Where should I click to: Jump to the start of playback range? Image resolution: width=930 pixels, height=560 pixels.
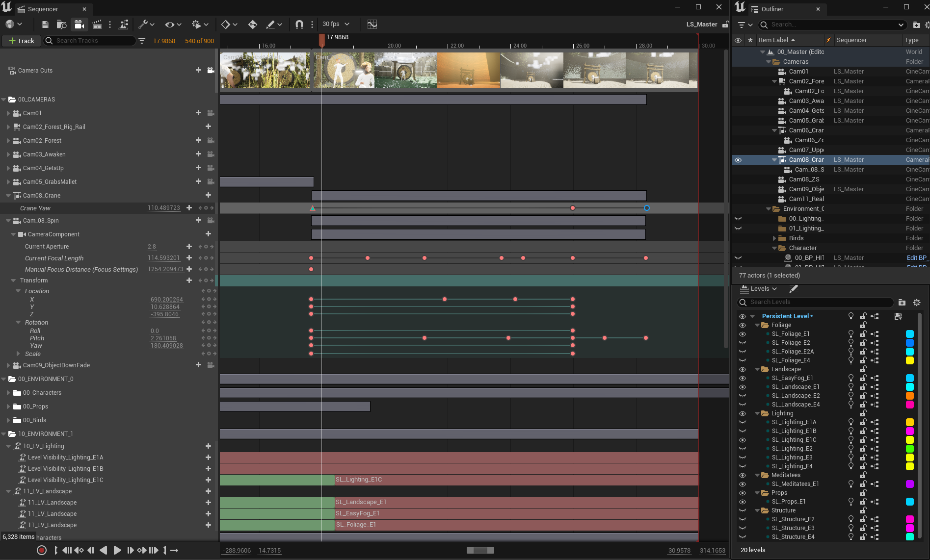click(x=67, y=550)
